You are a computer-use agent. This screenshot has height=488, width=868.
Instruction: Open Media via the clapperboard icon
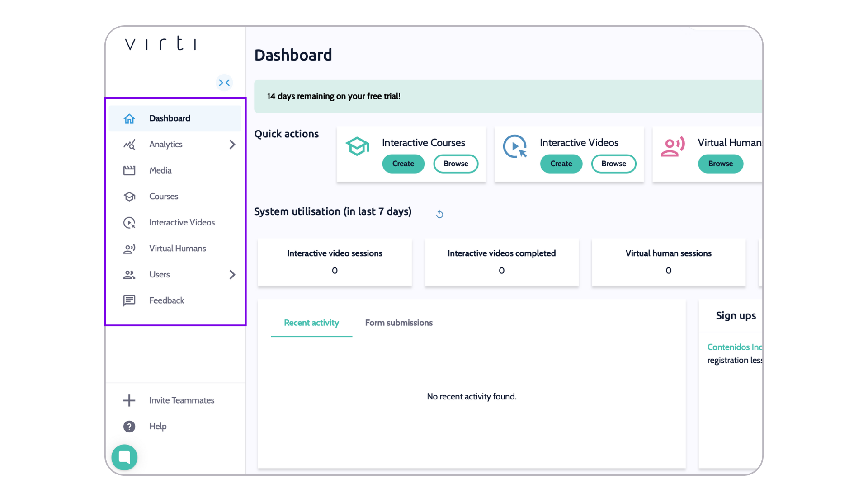(x=129, y=170)
